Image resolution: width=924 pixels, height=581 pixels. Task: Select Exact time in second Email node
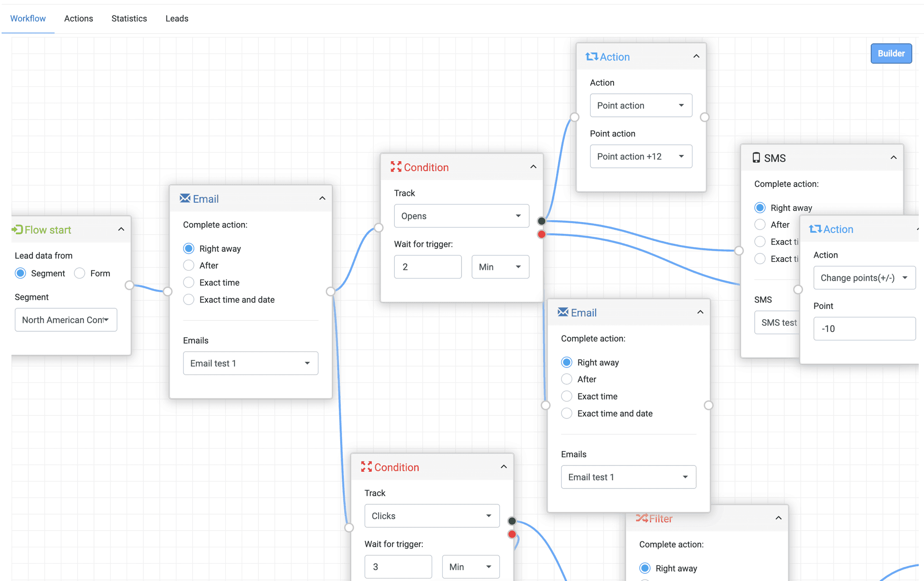(567, 396)
